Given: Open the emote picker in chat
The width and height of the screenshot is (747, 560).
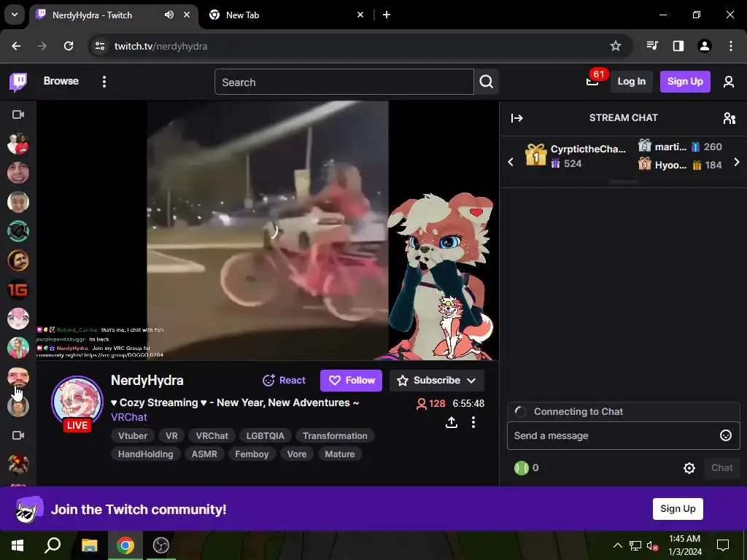Looking at the screenshot, I should tap(726, 435).
